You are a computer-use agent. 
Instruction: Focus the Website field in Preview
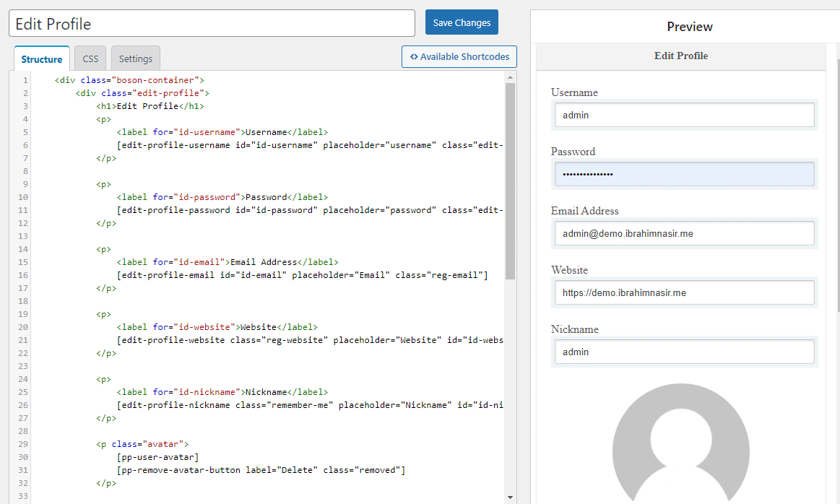(x=684, y=293)
